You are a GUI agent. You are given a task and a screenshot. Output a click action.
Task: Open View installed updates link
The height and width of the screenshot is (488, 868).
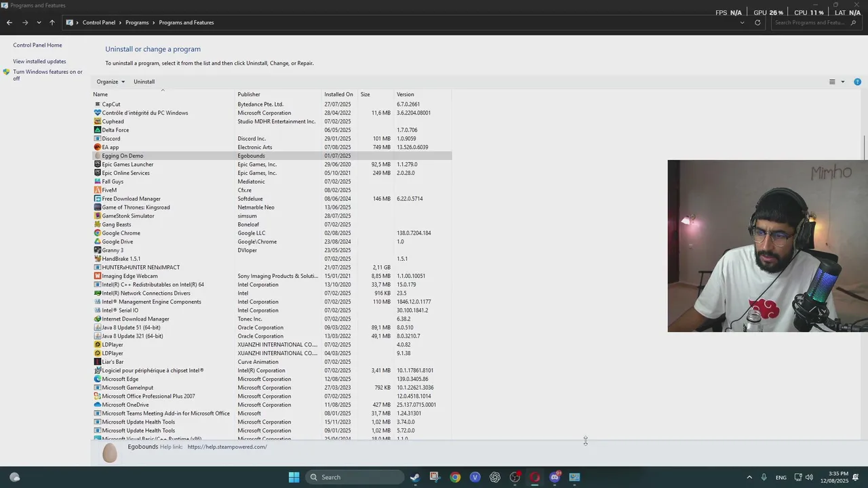39,62
